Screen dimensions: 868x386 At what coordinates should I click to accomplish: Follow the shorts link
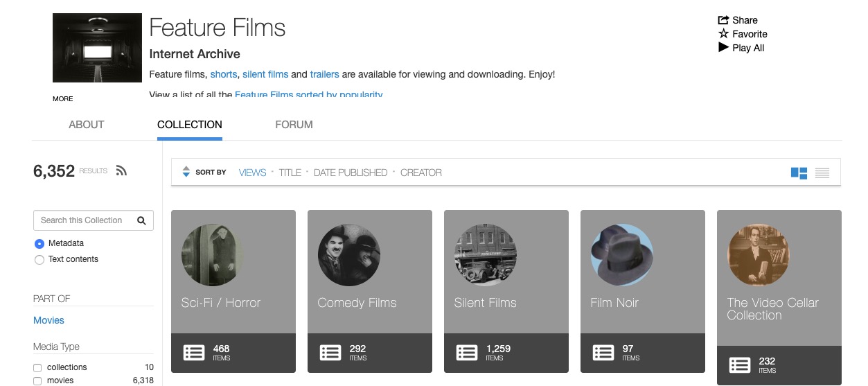[224, 74]
